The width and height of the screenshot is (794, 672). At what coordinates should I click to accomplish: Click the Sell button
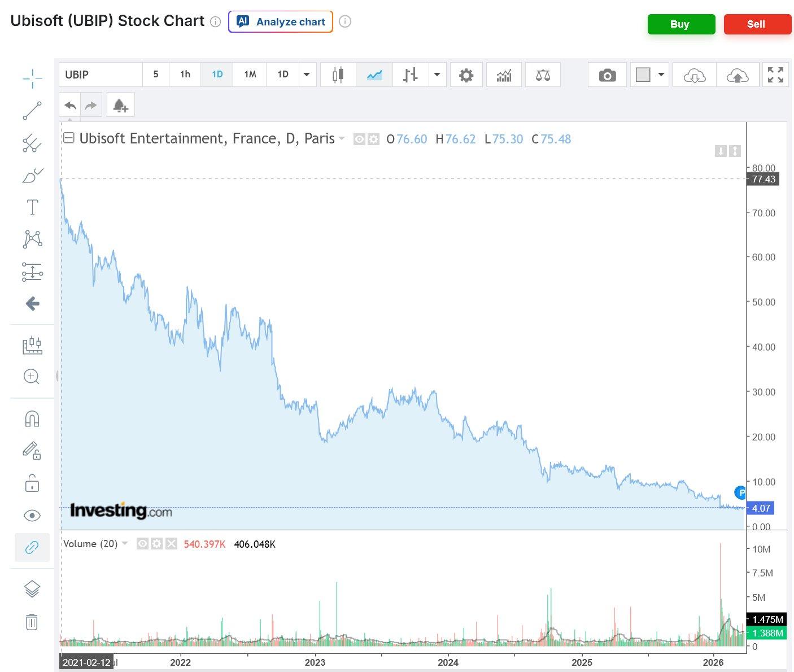point(757,24)
